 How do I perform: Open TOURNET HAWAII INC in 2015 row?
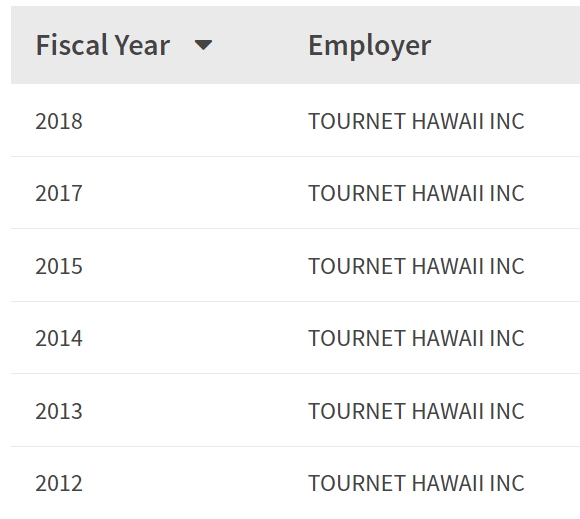416,266
